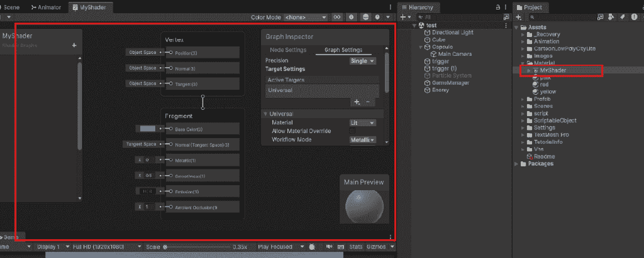Screen dimensions: 644x258
Task: Click the Main Preview sphere thumbnail
Action: pyautogui.click(x=364, y=205)
